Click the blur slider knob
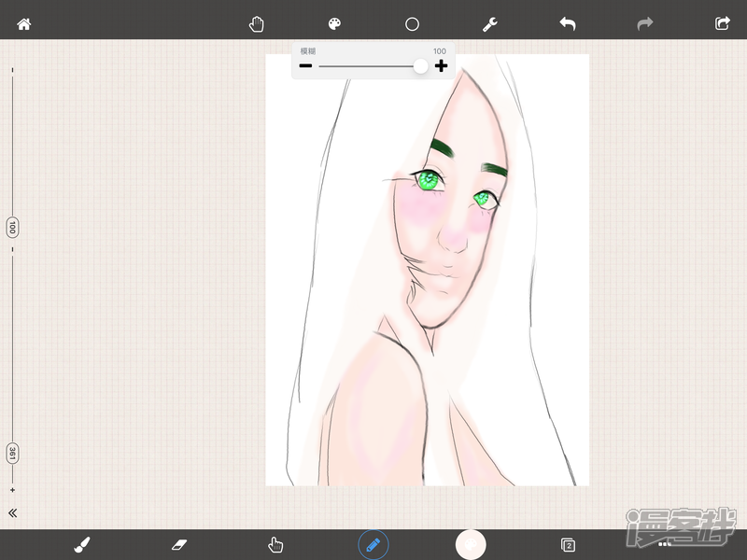747x560 pixels. (421, 66)
